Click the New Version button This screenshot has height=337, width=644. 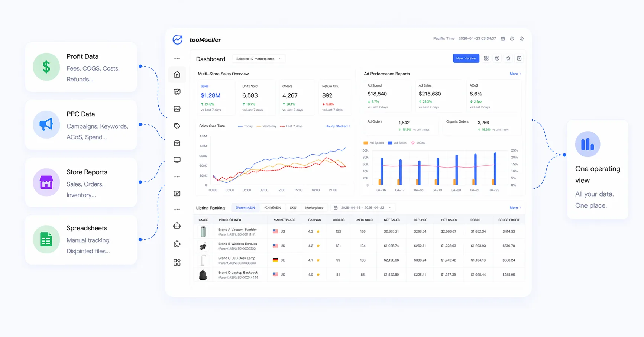pyautogui.click(x=466, y=58)
